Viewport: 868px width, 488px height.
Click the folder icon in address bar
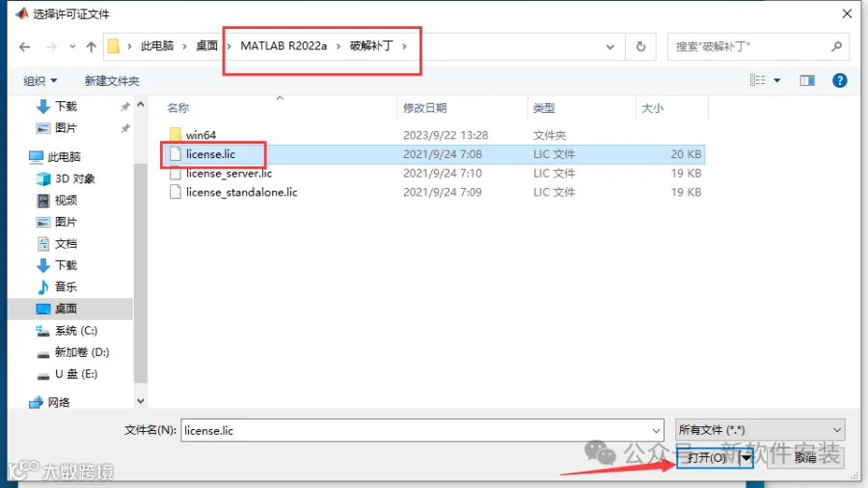coord(114,46)
